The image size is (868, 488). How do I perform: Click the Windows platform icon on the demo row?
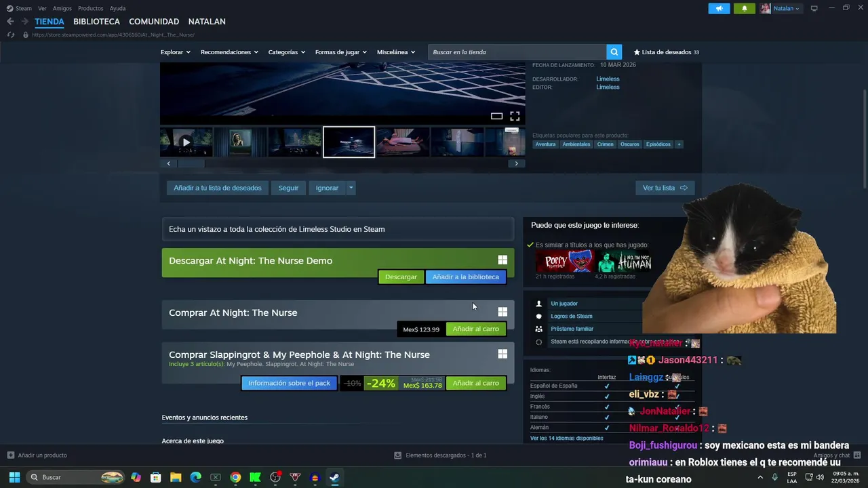502,260
